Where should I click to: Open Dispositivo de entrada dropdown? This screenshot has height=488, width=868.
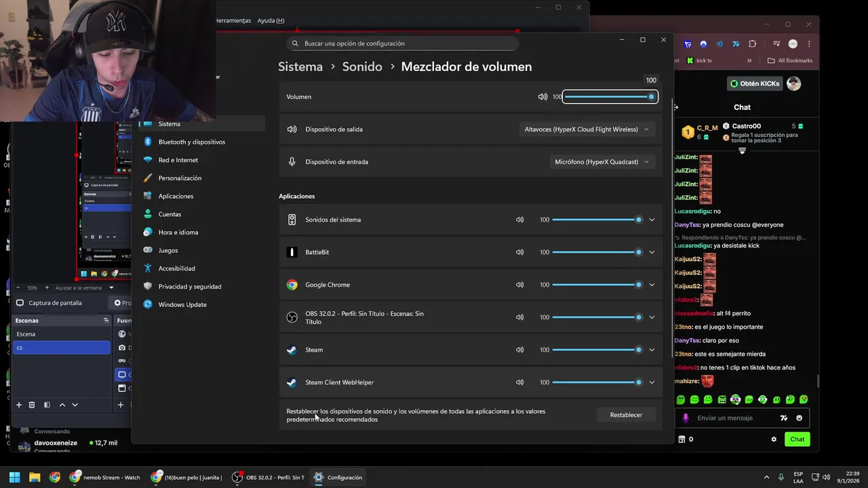pos(602,162)
